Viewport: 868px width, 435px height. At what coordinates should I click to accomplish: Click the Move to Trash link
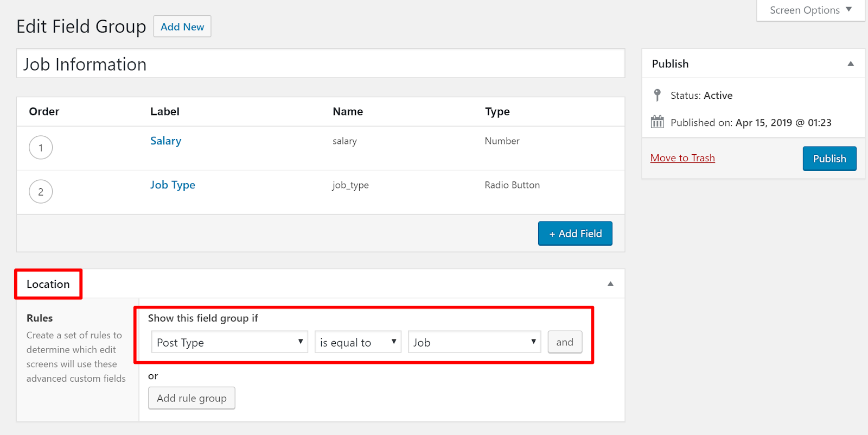coord(682,158)
